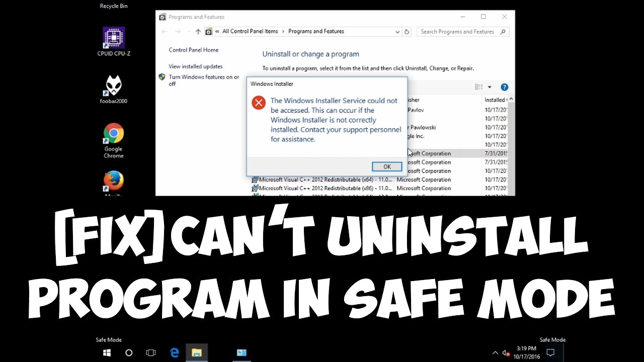Open the CPUID CPU-Z desktop shortcut
The width and height of the screenshot is (644, 362).
114,41
